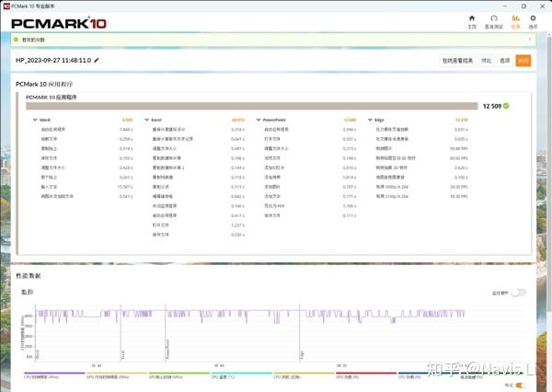Click the question mark help icon in green bar
This screenshot has width=552, height=392.
point(530,40)
